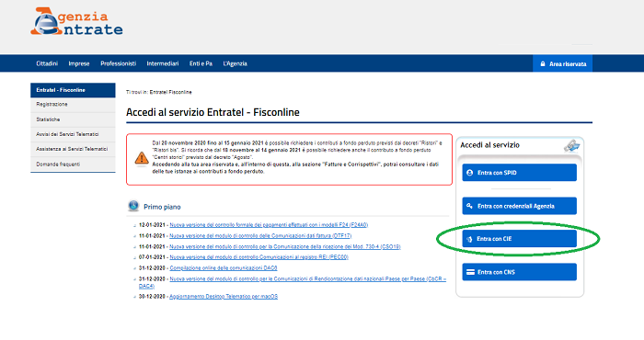
Task: Click the lock icon in Area riservata
Action: (543, 64)
